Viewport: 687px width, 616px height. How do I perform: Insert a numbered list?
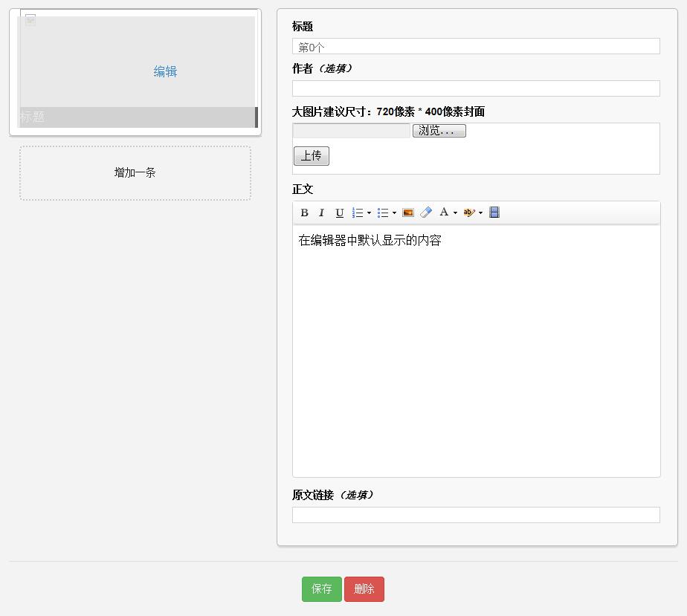click(358, 213)
